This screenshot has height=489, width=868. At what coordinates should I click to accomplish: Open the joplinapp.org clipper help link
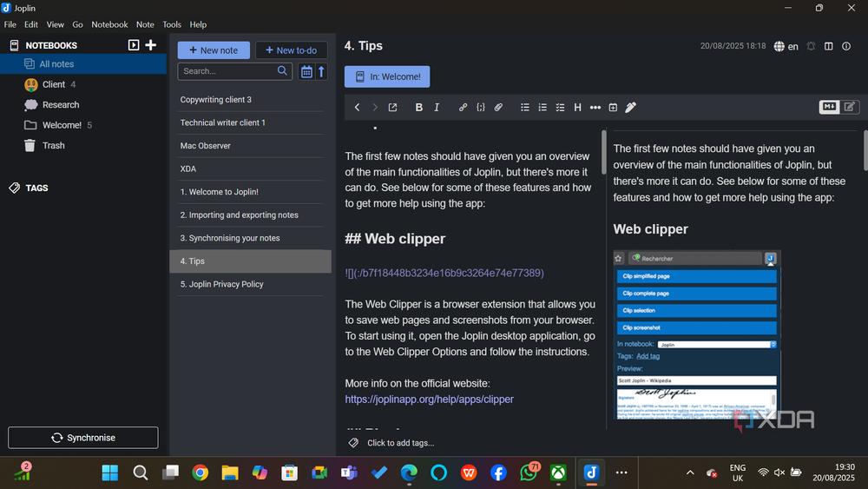tap(429, 400)
